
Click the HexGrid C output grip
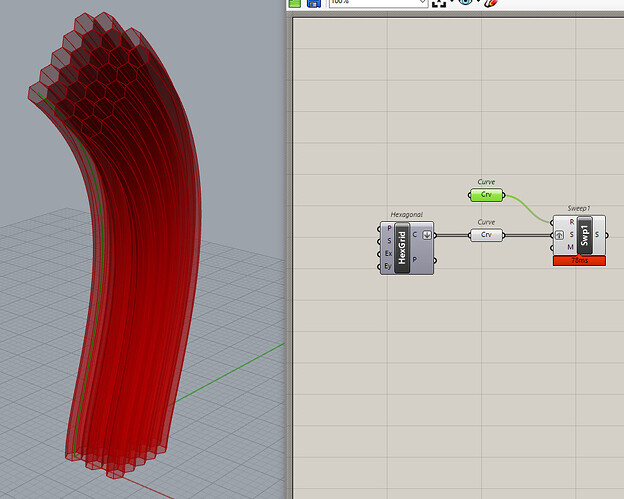pyautogui.click(x=435, y=235)
